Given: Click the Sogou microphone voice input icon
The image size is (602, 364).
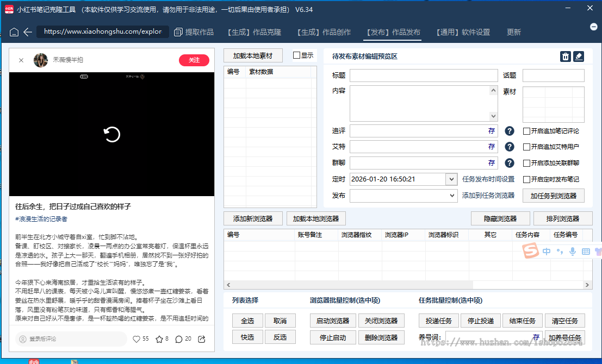Looking at the screenshot, I should point(573,252).
